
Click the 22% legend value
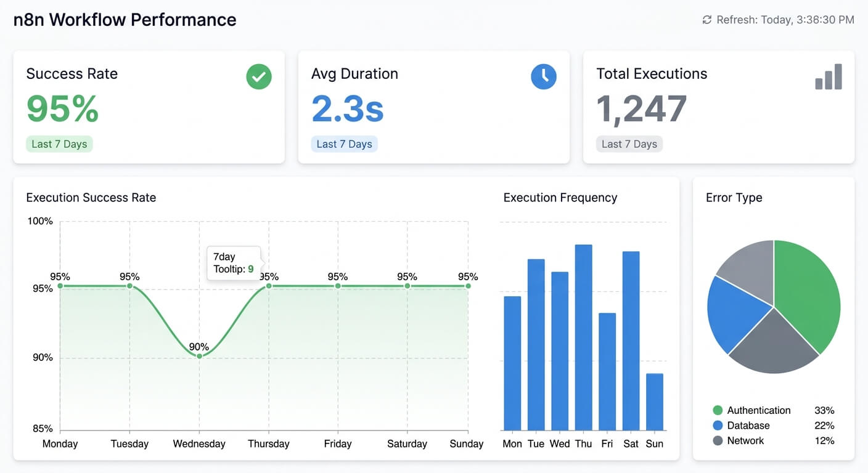824,426
